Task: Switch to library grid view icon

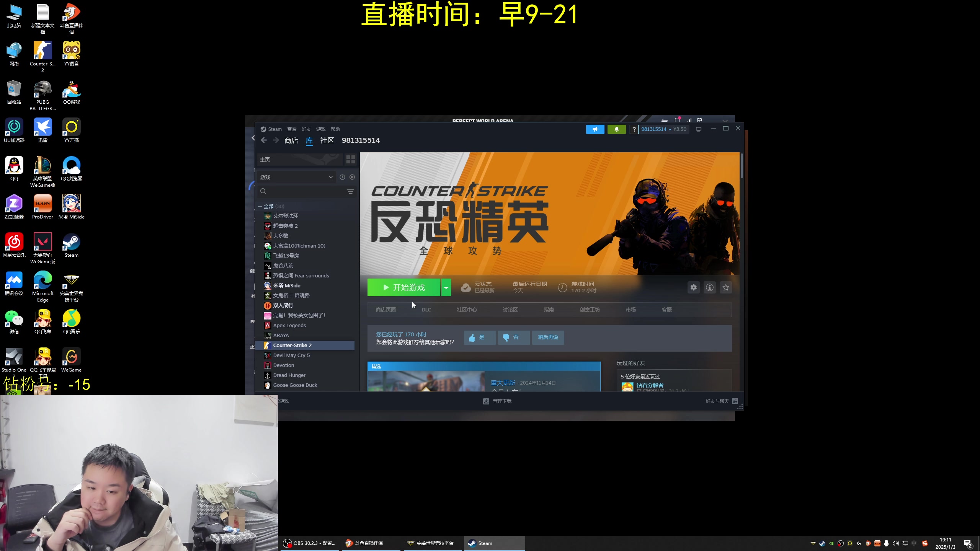Action: 350,160
